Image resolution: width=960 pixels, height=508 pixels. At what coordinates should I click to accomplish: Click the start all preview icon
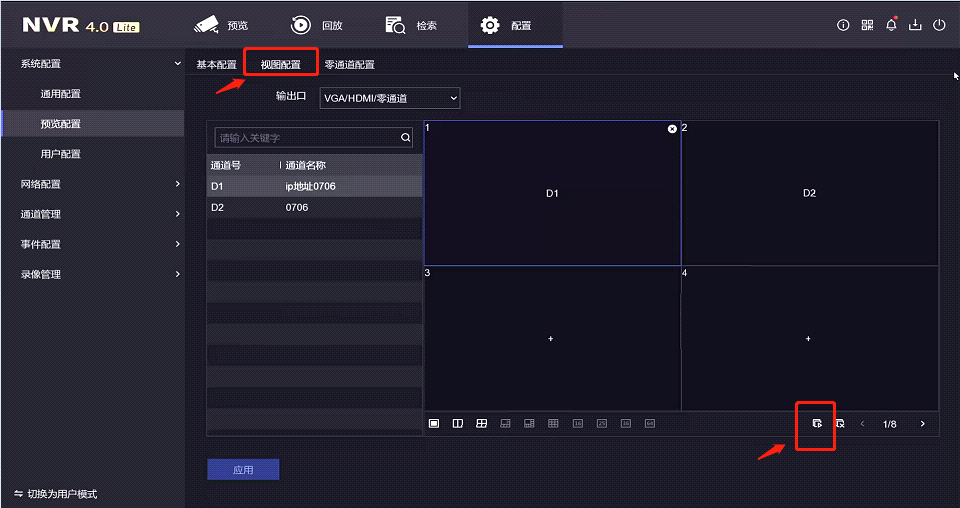(x=816, y=424)
